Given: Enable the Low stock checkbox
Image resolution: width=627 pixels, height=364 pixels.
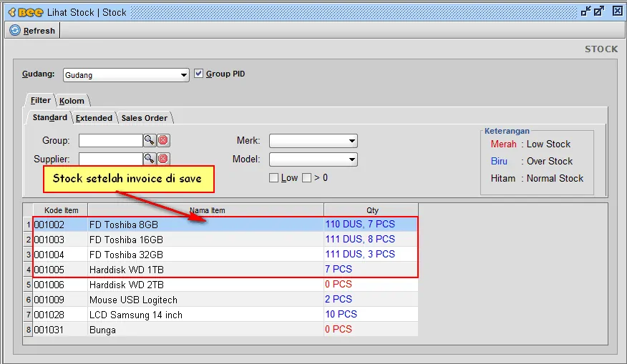Looking at the screenshot, I should click(273, 178).
